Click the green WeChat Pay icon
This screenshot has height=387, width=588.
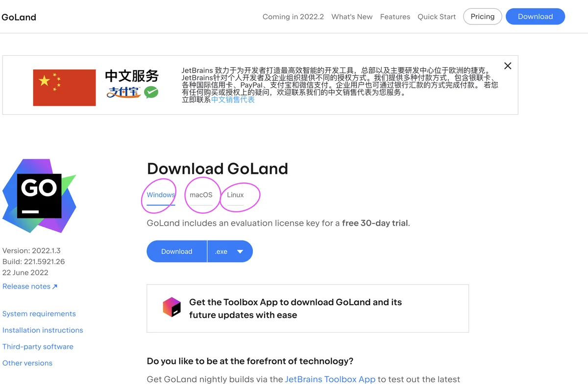(x=151, y=92)
